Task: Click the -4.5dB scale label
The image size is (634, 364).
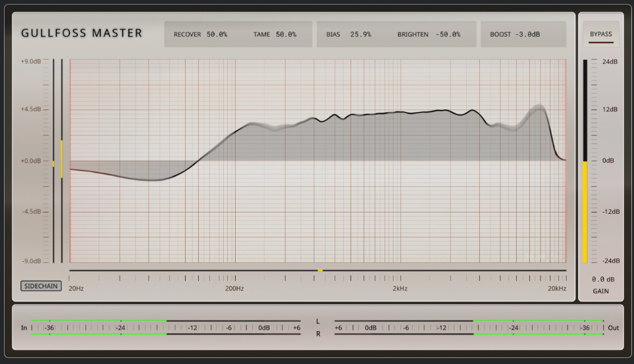Action: (32, 211)
